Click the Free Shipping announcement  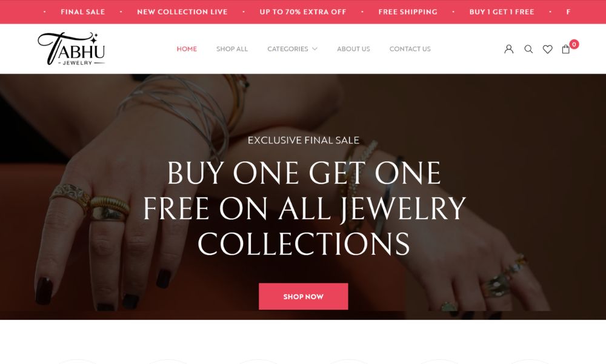[x=408, y=12]
